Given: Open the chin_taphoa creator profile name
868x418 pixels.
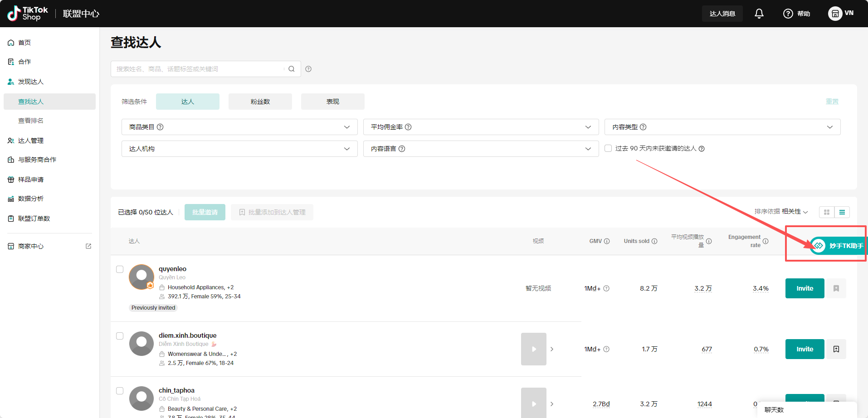Looking at the screenshot, I should 176,390.
